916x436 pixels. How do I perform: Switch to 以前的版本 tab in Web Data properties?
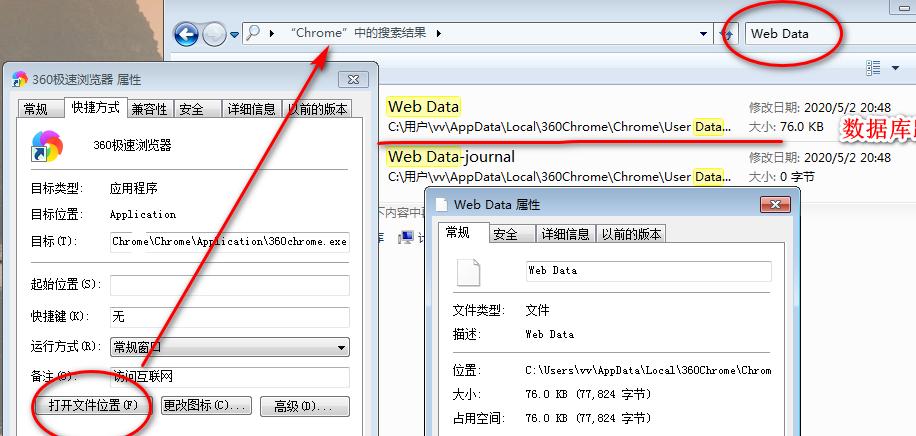[x=632, y=234]
